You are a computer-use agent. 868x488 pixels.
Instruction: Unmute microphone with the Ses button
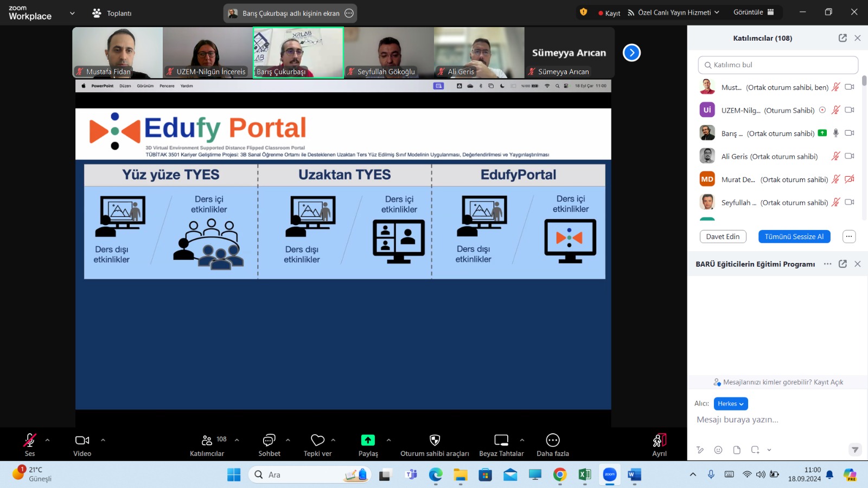(30, 445)
